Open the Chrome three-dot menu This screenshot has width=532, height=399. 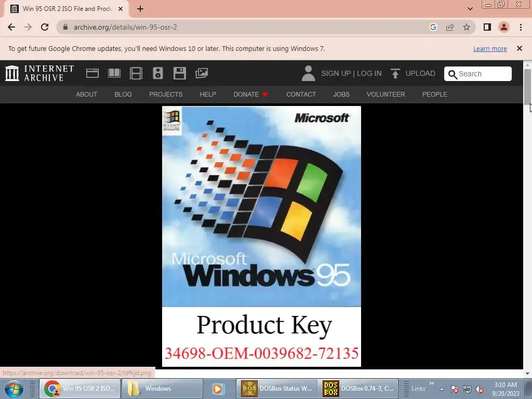click(521, 27)
